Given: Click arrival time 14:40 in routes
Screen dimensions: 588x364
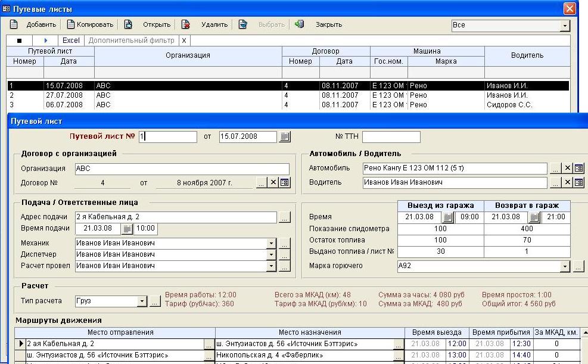Looking at the screenshot, I should tap(521, 355).
